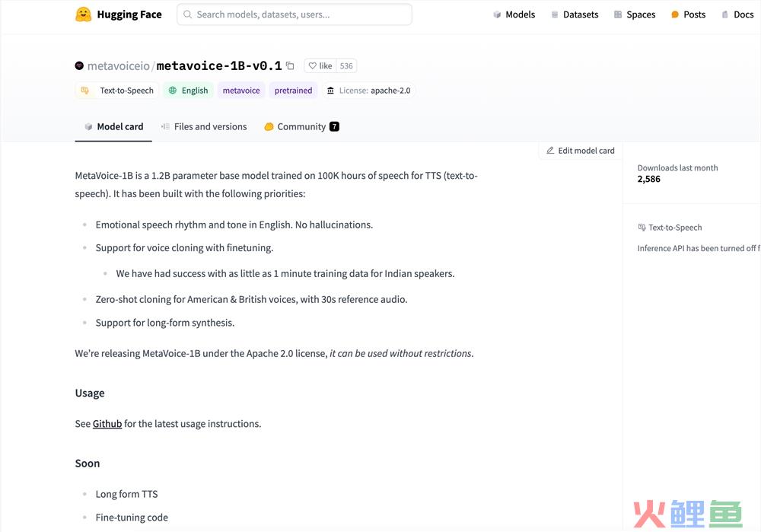Screen dimensions: 761x532
Task: Click the Models cube icon
Action: (x=497, y=14)
